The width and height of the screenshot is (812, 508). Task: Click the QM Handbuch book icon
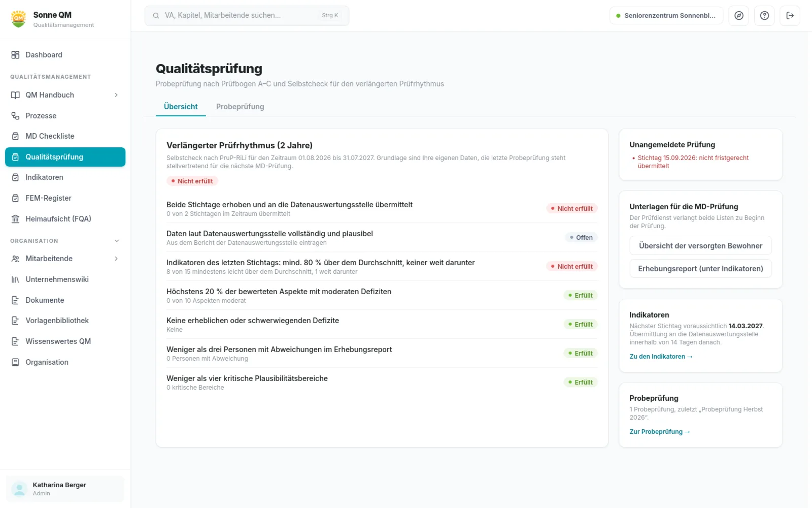coord(15,95)
